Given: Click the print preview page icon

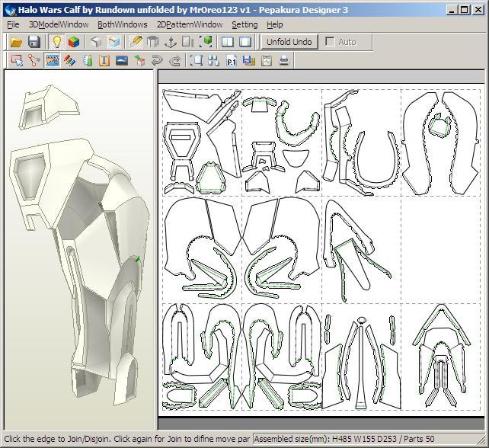Looking at the screenshot, I should [x=267, y=60].
